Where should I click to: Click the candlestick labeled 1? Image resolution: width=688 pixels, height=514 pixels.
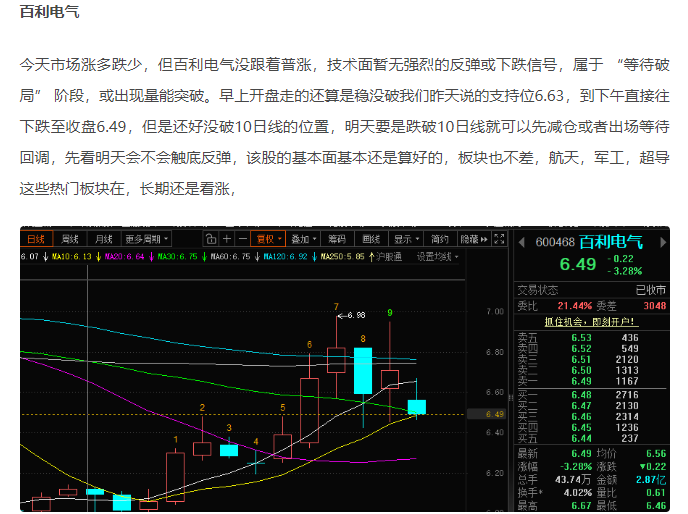[176, 477]
